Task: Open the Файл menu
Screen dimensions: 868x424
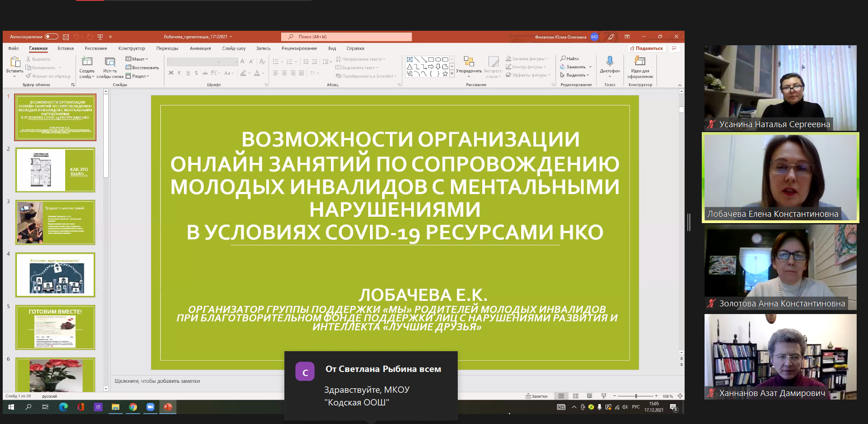Action: coord(13,48)
